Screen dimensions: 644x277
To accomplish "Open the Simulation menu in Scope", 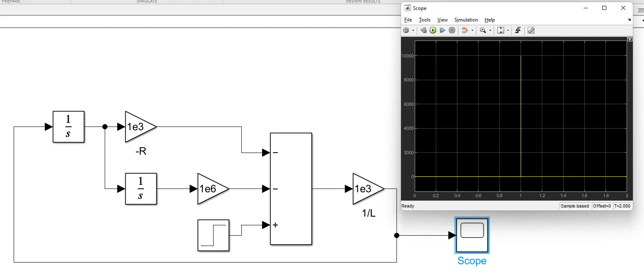I will [466, 20].
